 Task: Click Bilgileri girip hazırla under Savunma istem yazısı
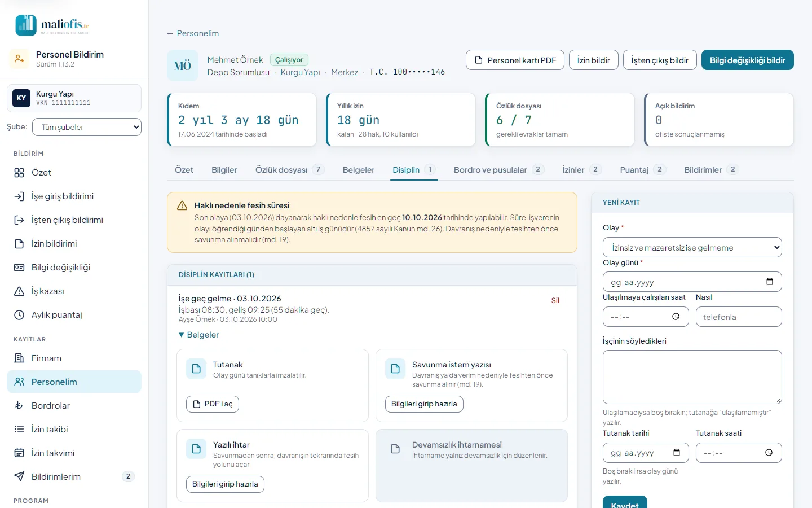click(x=424, y=404)
